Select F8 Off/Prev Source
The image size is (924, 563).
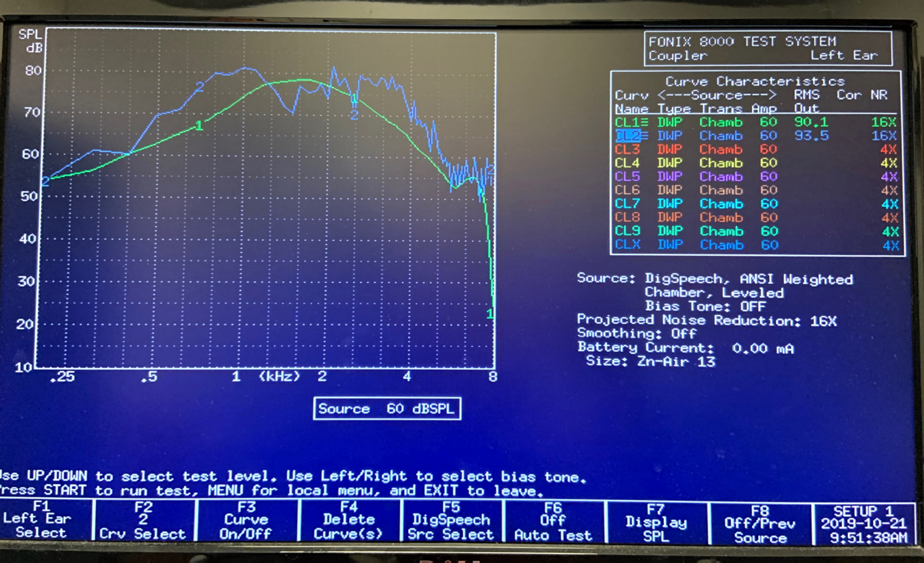(760, 524)
